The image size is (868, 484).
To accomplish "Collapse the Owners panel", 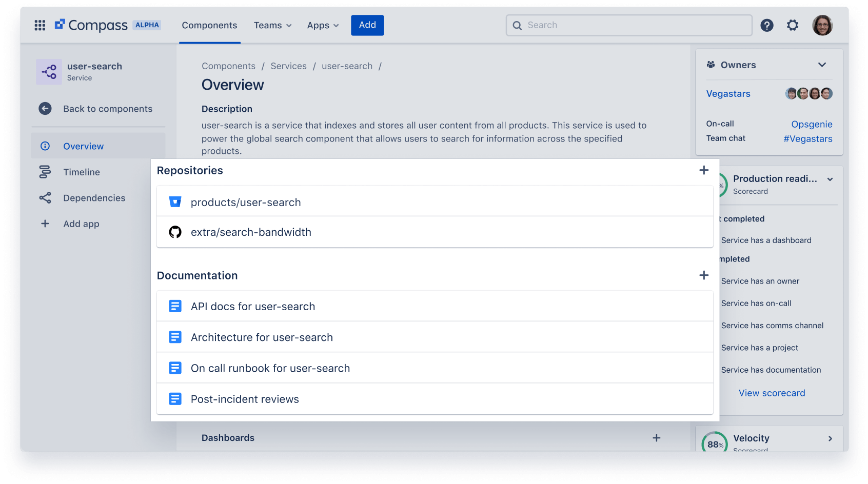I will (822, 65).
